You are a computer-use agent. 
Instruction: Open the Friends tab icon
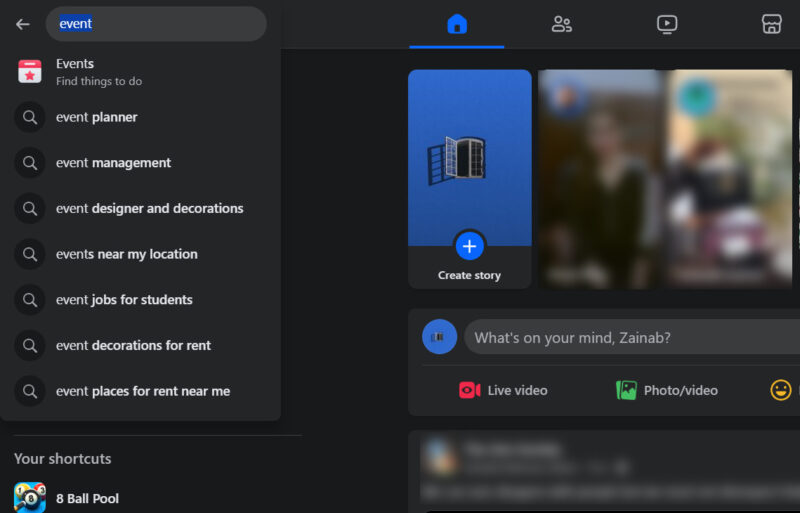point(562,24)
